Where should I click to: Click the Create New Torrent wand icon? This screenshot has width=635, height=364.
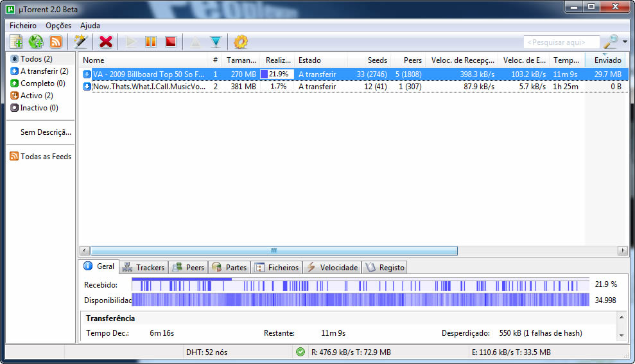tap(80, 42)
